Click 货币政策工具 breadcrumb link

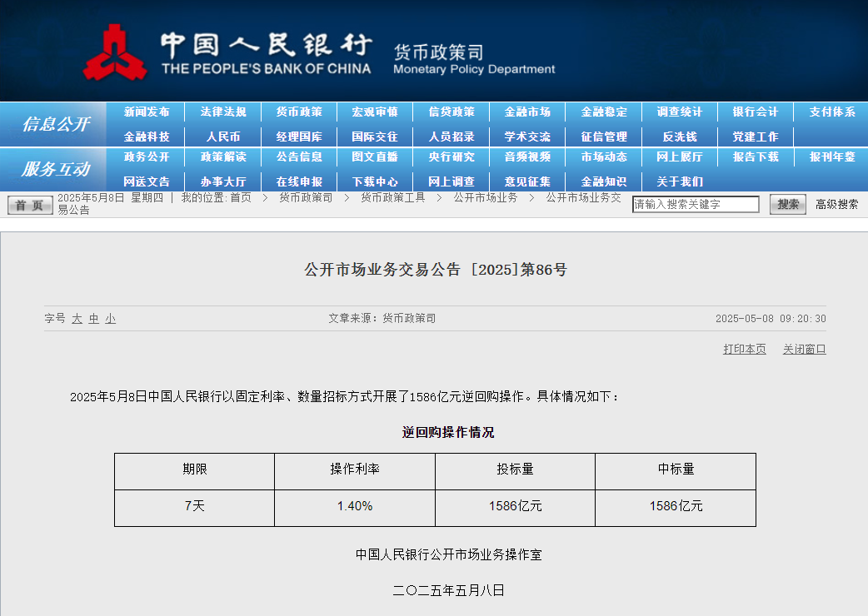click(392, 198)
